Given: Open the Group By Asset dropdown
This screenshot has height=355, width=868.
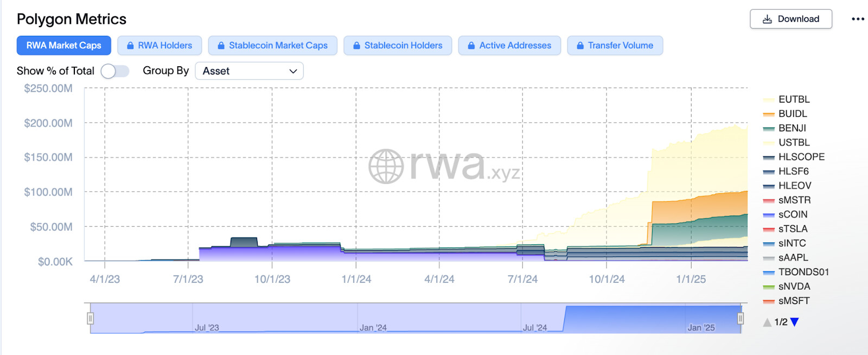Looking at the screenshot, I should (x=249, y=71).
